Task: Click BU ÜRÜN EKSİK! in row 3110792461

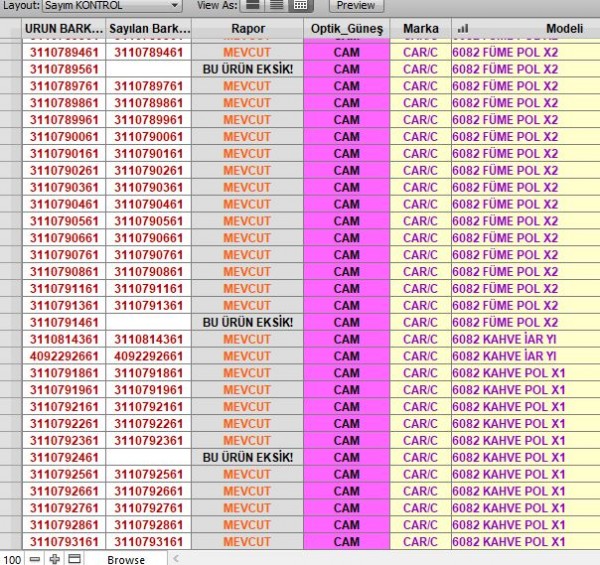Action: tap(248, 457)
